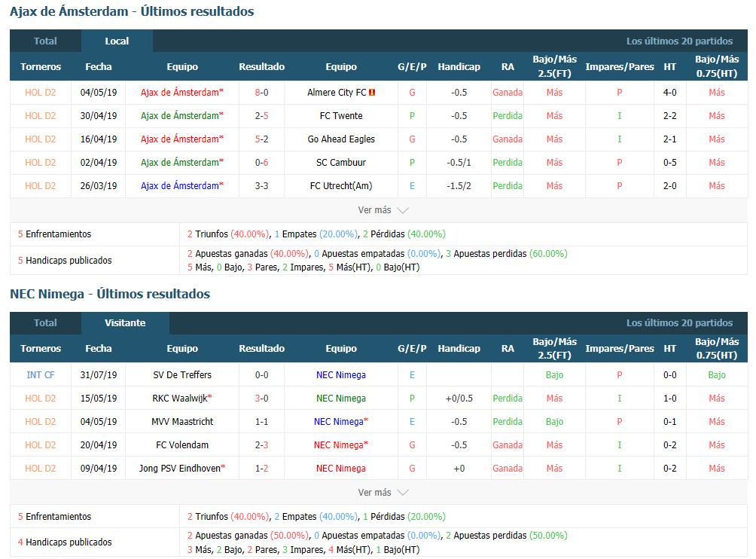Open FC Twente team link

coord(341,116)
